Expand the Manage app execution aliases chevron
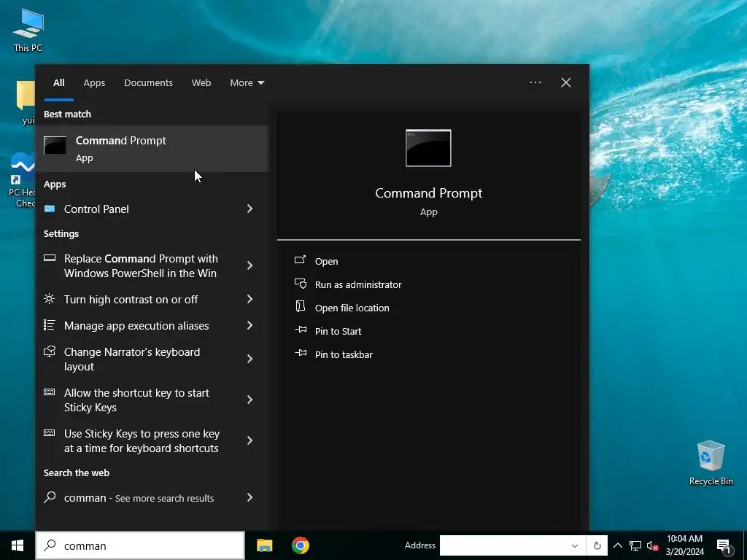Image resolution: width=747 pixels, height=560 pixels. 249,325
